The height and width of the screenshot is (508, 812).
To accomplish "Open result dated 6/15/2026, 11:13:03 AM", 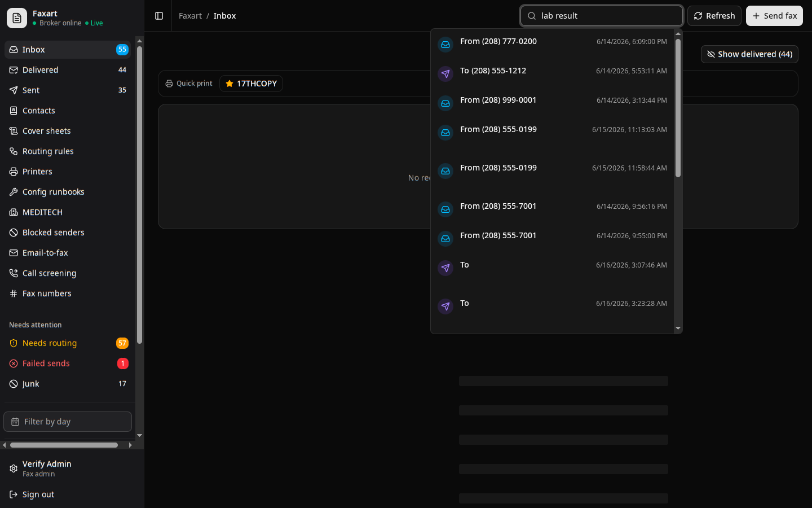I will [x=552, y=137].
